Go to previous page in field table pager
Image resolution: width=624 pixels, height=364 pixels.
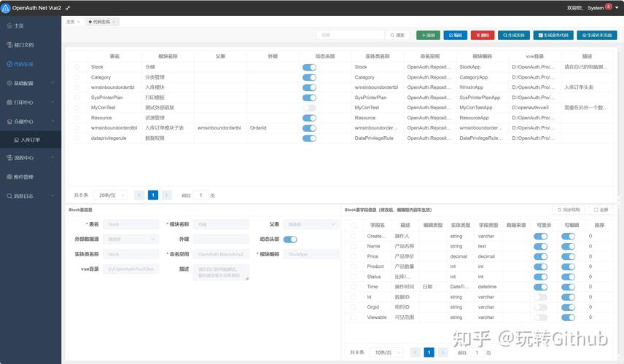pyautogui.click(x=415, y=352)
